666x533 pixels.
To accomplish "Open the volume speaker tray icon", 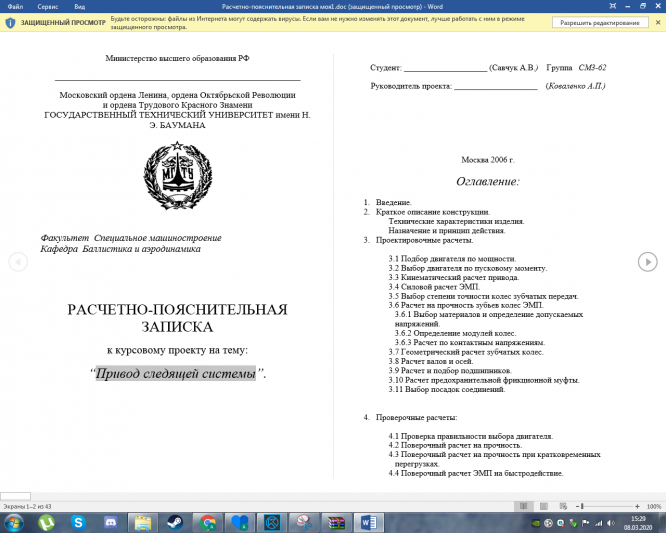I will 611,523.
